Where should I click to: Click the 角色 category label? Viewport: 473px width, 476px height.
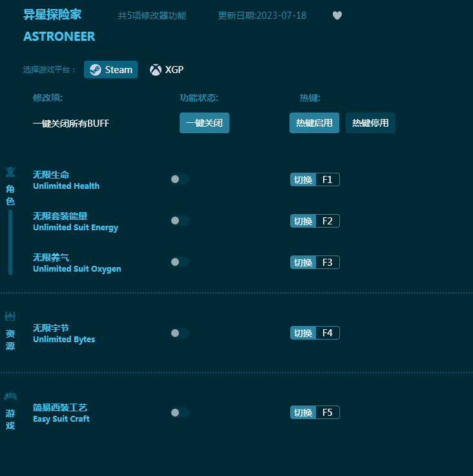tap(10, 195)
